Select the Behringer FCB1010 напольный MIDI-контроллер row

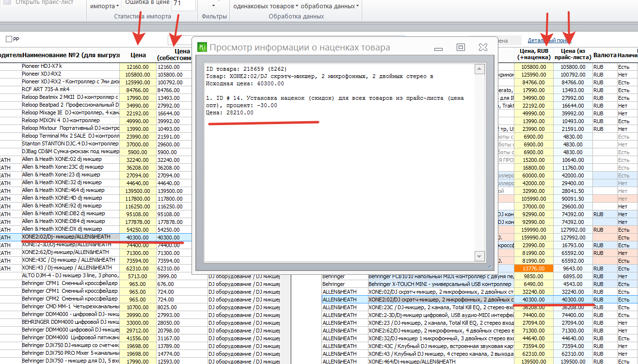441,276
